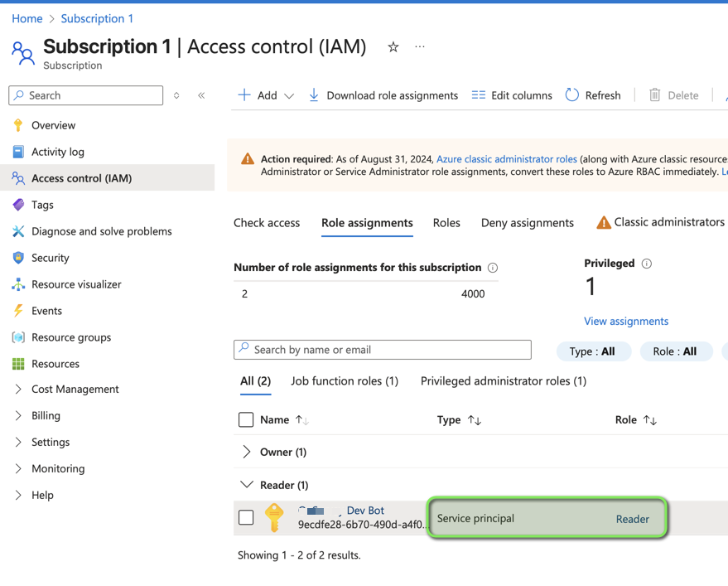Collapse the sidebar with double-chevron icon

(x=201, y=95)
